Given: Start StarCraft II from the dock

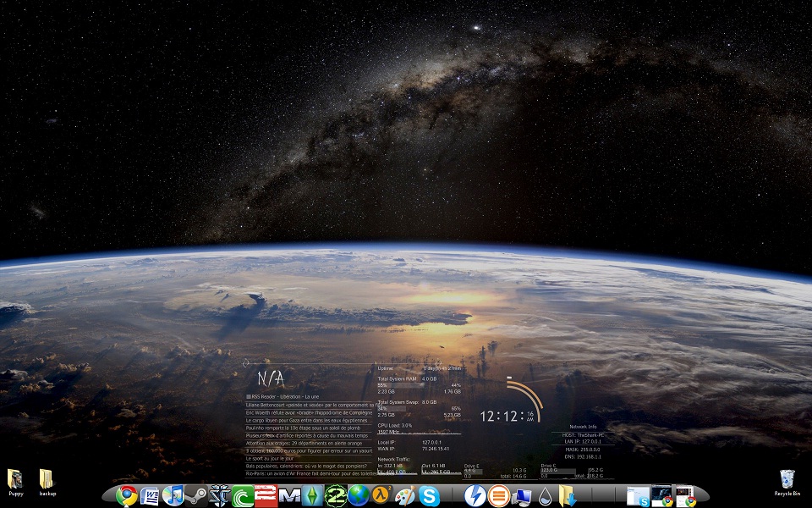Looking at the screenshot, I should point(219,496).
